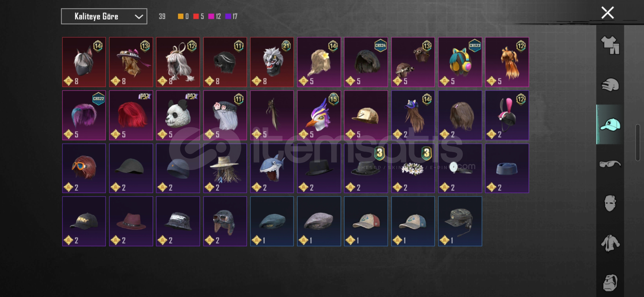
Task: Open the jacket category icon
Action: pos(610,243)
